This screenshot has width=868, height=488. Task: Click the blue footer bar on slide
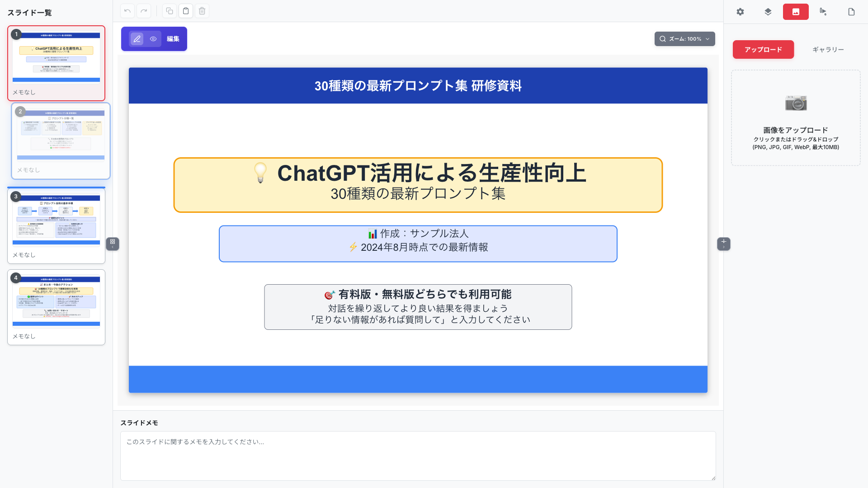(x=418, y=379)
